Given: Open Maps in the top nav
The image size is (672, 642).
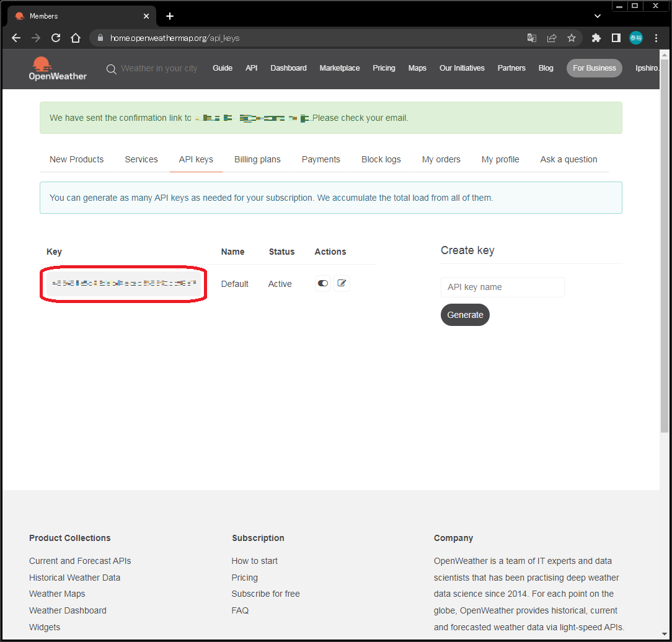Looking at the screenshot, I should 417,68.
